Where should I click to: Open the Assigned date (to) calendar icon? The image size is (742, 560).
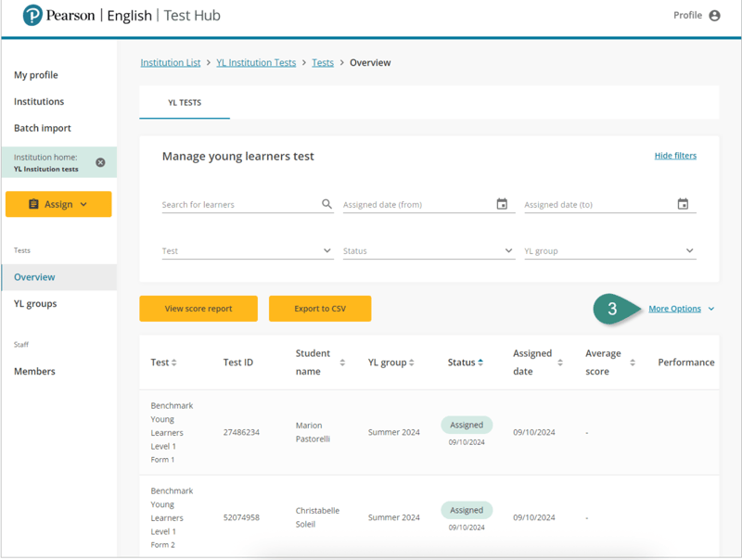[x=683, y=204]
